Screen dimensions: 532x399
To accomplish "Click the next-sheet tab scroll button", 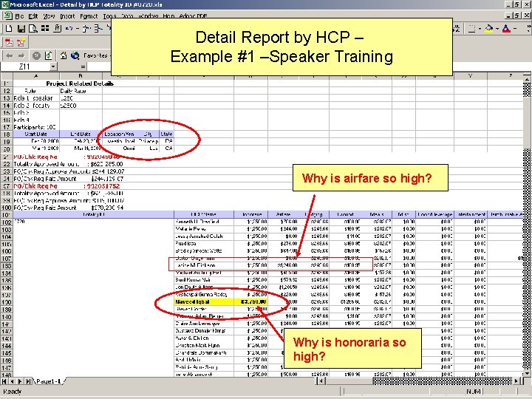I will pos(21,381).
